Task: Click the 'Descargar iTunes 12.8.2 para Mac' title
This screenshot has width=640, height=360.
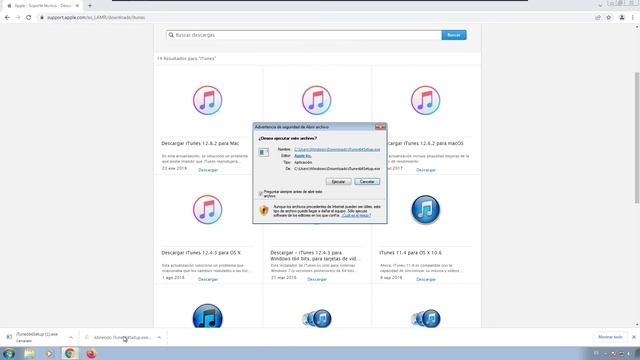Action: tap(200, 144)
